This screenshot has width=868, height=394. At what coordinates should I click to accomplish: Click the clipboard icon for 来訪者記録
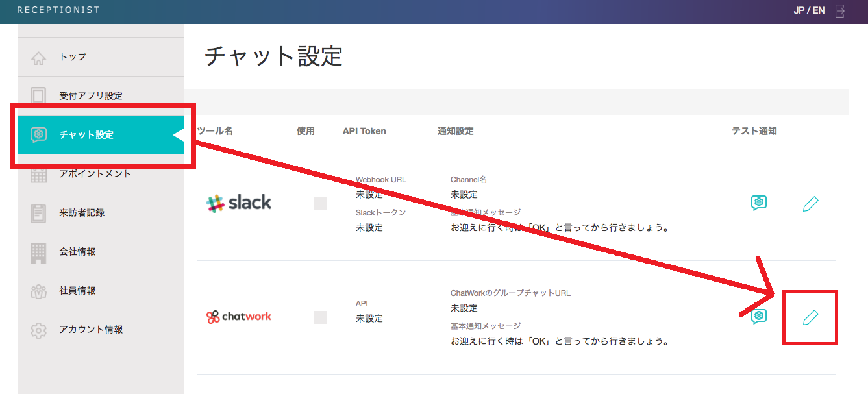pyautogui.click(x=39, y=213)
